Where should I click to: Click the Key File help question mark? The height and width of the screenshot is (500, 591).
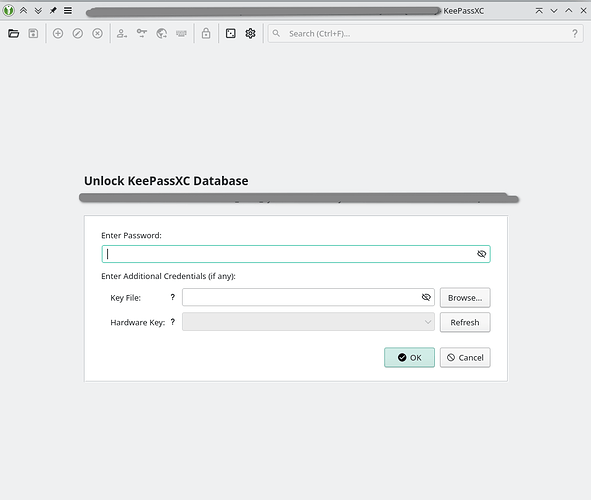(x=173, y=297)
